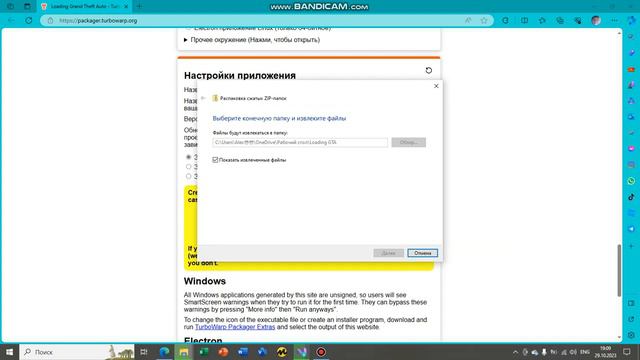Click the back arrow in the ZIP extraction dialog
The height and width of the screenshot is (360, 640).
click(203, 98)
